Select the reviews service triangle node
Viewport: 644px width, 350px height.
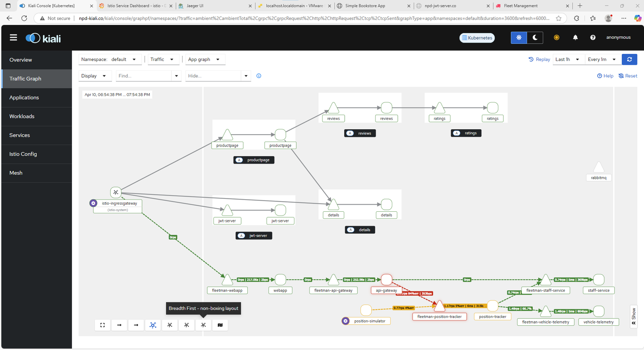coord(333,108)
